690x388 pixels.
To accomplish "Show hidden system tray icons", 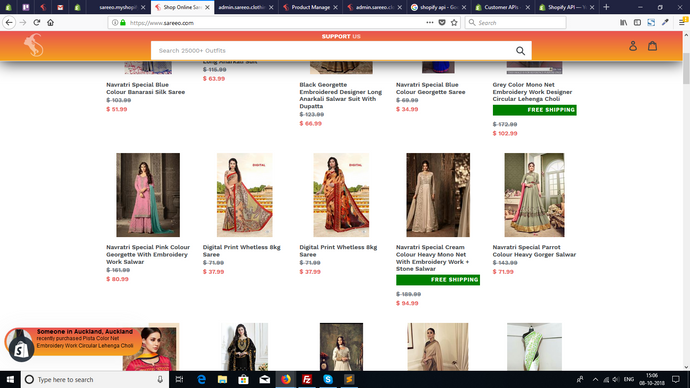I will point(595,379).
